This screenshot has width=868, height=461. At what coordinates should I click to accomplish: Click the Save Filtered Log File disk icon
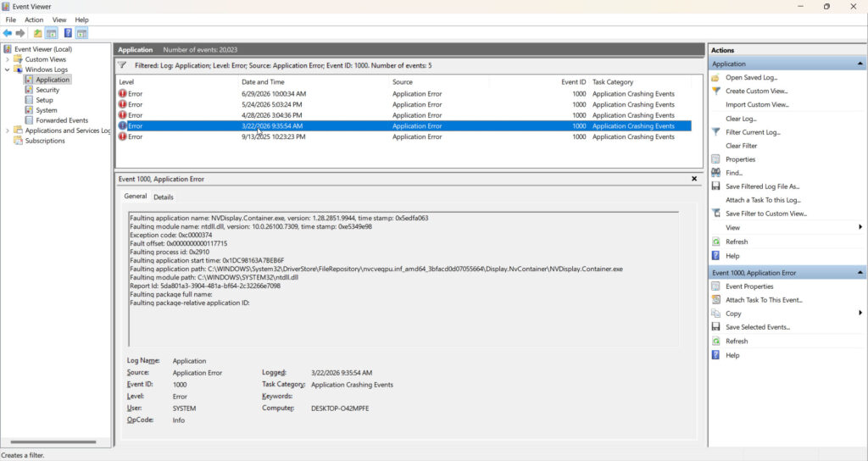[x=715, y=186]
